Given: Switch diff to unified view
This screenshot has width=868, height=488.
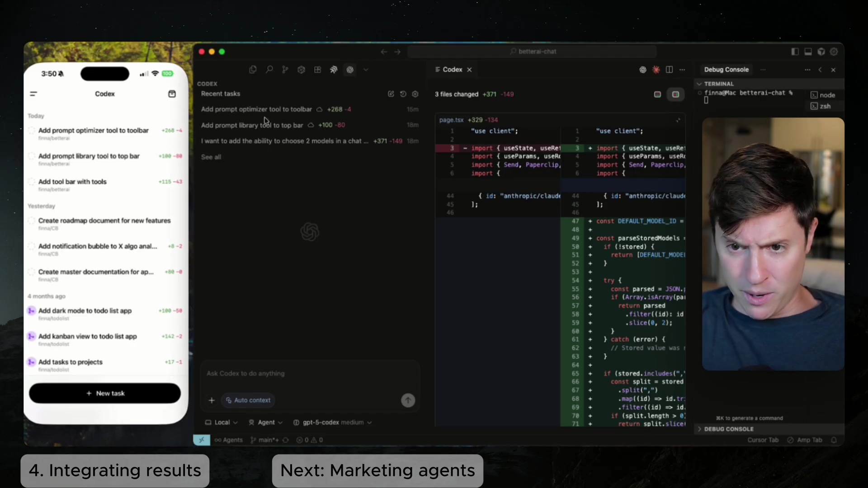Looking at the screenshot, I should (657, 94).
